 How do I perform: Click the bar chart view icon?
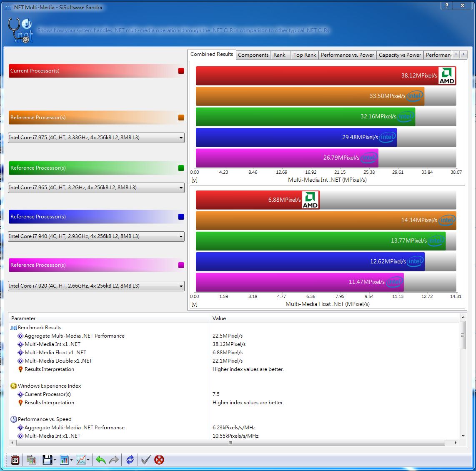click(x=64, y=460)
